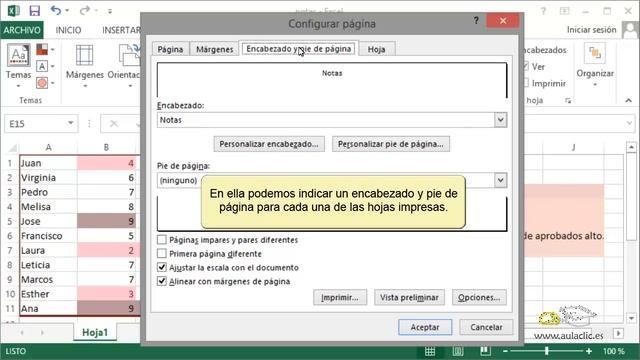Expand the formula bar

click(629, 123)
